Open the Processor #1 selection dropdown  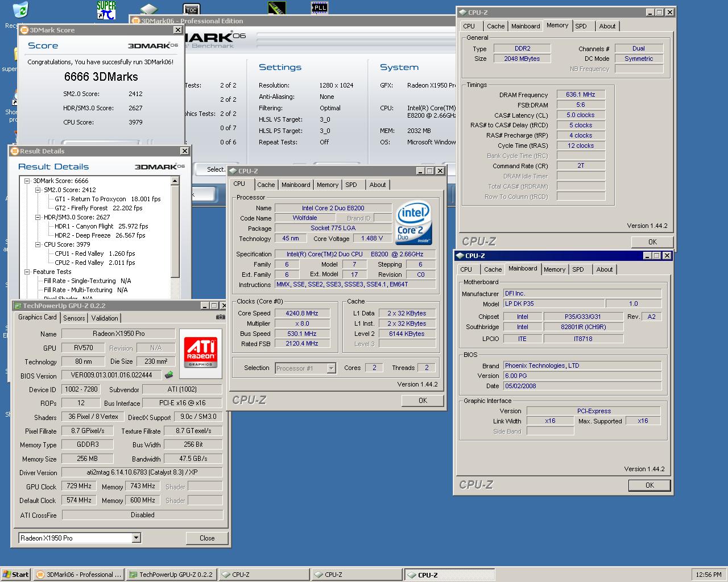(x=331, y=368)
